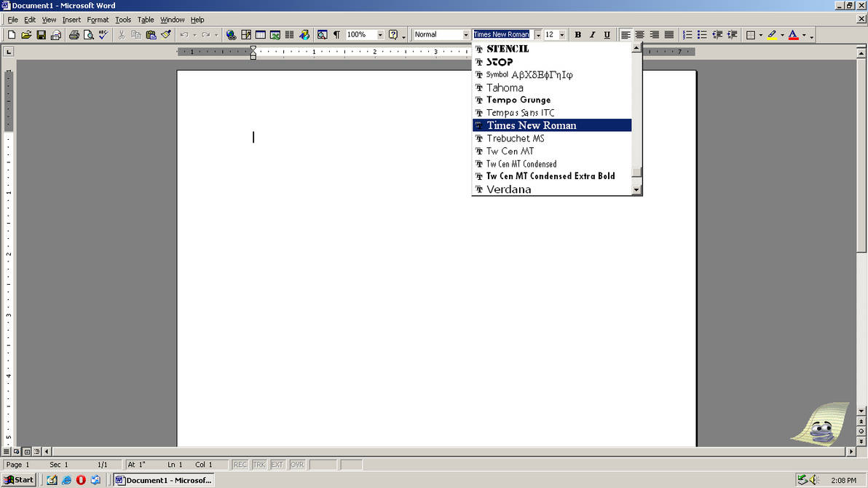Open the Zoom level dropdown
The image size is (868, 488).
[x=379, y=34]
